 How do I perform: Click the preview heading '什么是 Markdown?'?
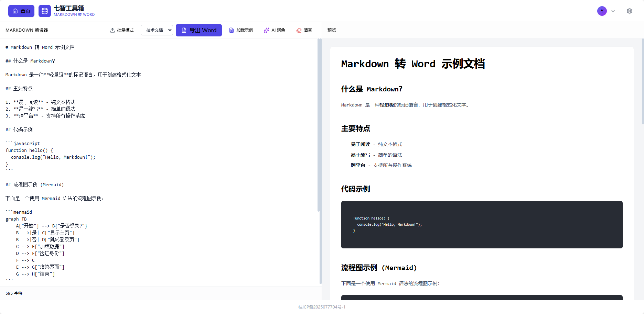(372, 89)
